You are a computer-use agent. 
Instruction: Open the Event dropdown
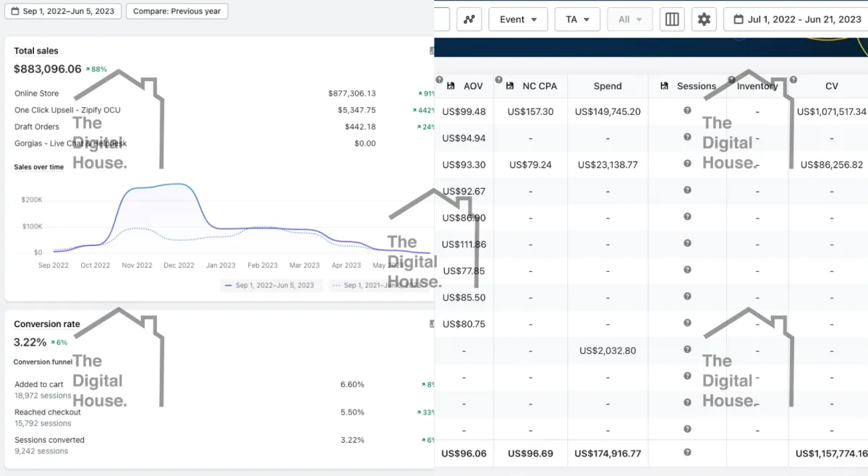coord(518,20)
